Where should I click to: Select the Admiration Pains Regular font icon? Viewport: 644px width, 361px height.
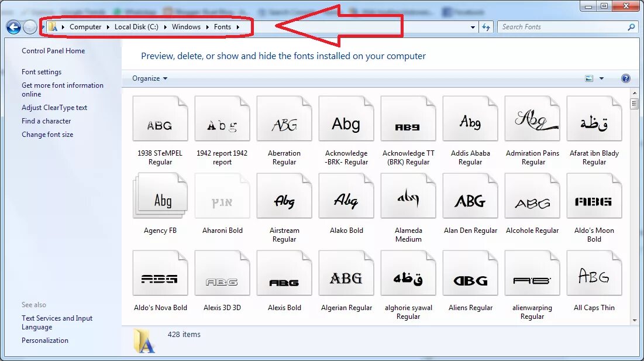pos(532,118)
